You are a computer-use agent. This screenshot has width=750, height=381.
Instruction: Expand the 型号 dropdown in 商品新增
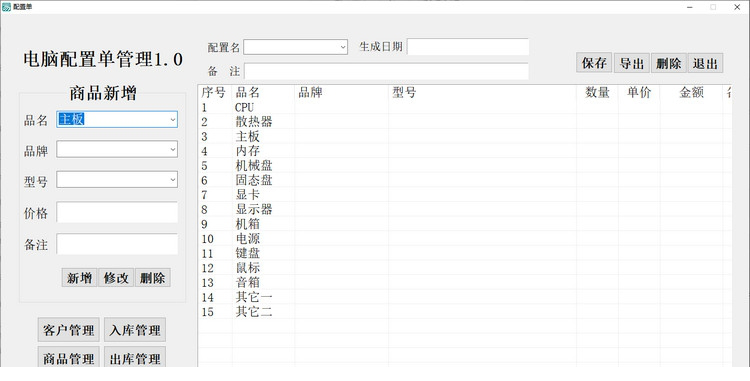(173, 180)
